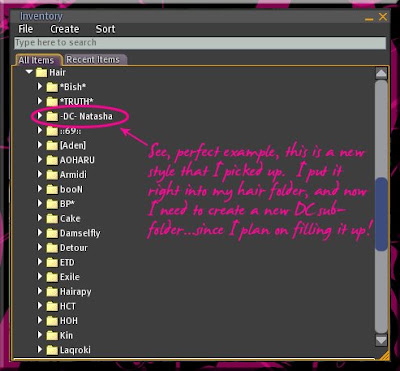
Task: Expand the Detour folder arrow
Action: [40, 248]
